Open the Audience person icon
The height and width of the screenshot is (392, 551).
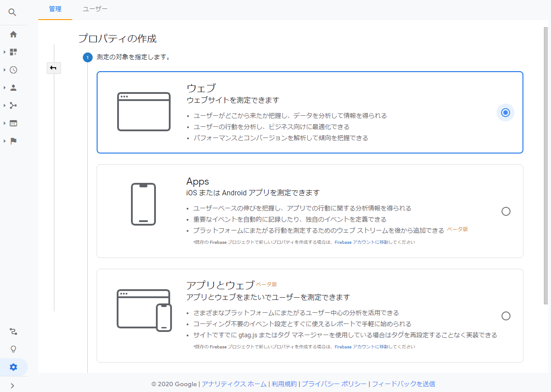point(13,88)
